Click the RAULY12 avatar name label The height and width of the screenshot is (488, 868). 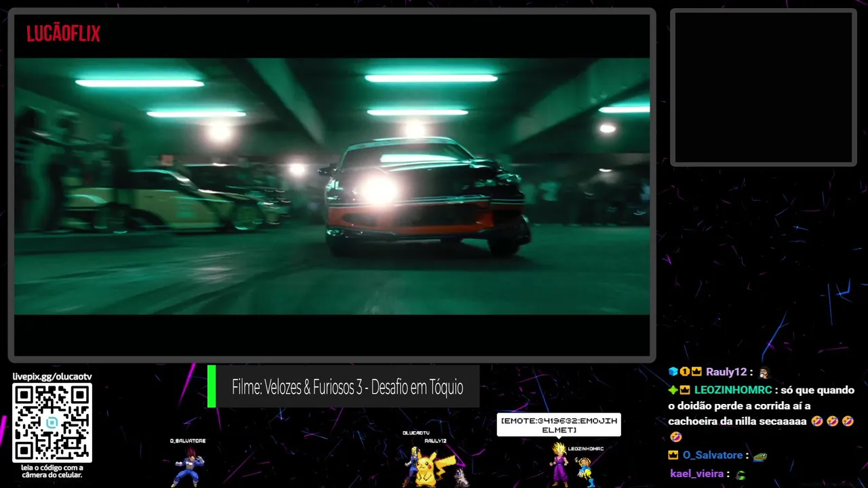click(x=435, y=441)
